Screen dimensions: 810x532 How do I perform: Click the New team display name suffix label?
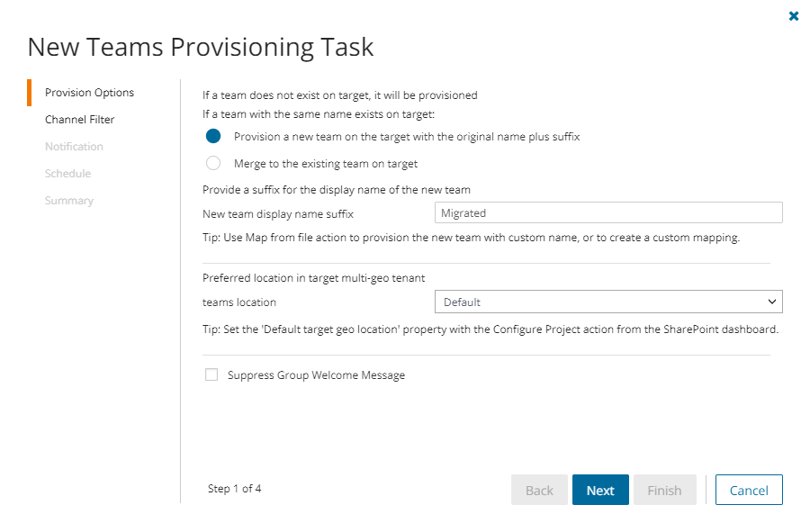278,213
